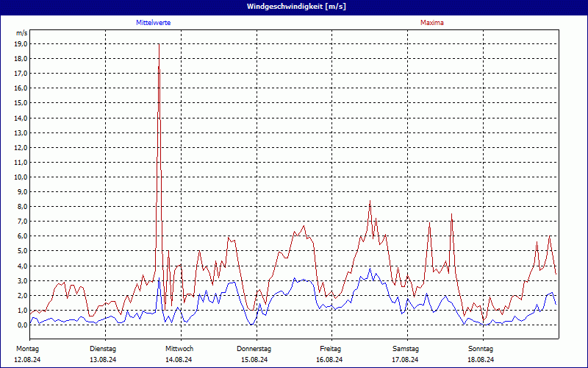Screen dimensions: 588x368
Task: Click the 19,0 y-axis value
Action: [x=21, y=43]
